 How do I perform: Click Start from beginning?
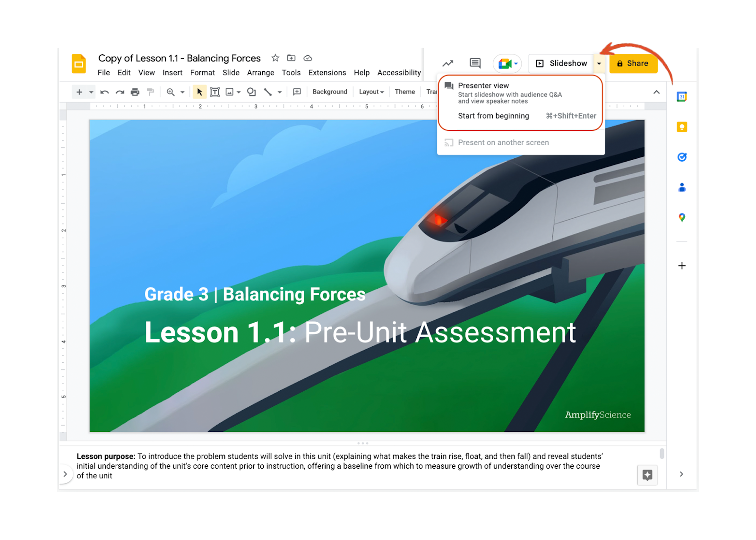click(493, 116)
